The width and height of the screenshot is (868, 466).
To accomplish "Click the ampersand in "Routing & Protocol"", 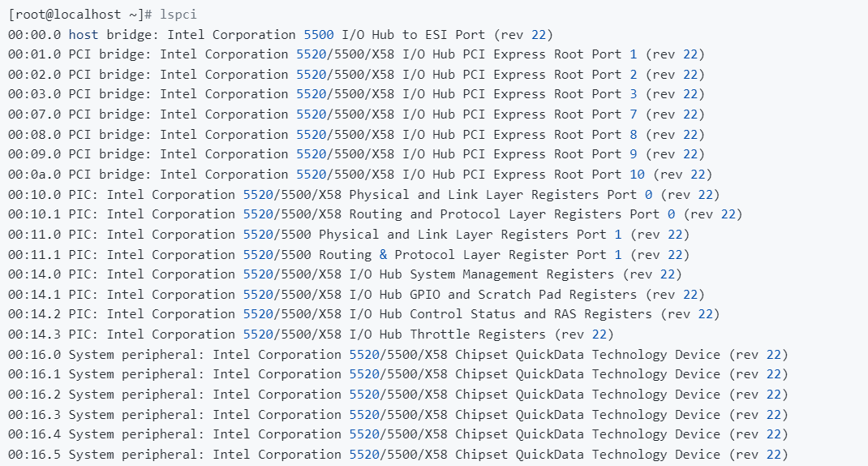I will point(384,254).
